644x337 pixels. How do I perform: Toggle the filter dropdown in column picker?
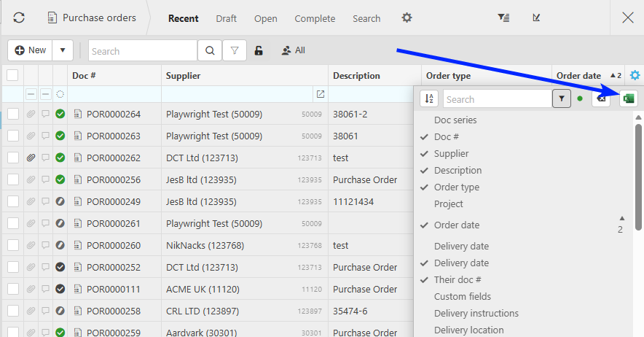[561, 99]
